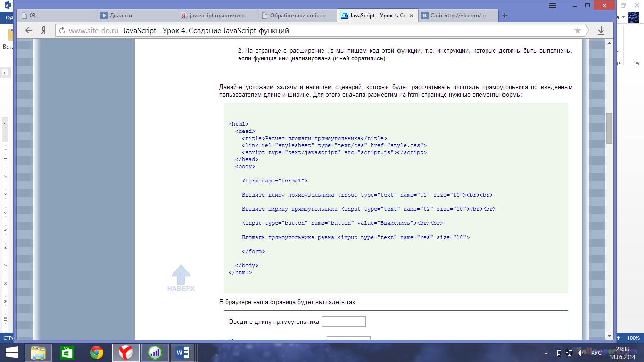The height and width of the screenshot is (362, 644).
Task: Click the Word ruler tab selector box
Action: [6, 73]
